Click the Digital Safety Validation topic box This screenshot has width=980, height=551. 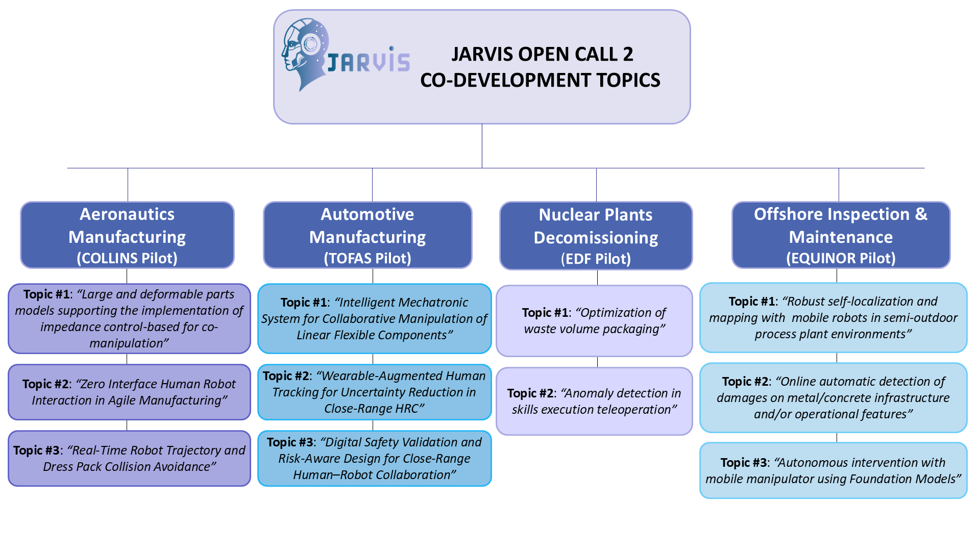click(x=374, y=458)
